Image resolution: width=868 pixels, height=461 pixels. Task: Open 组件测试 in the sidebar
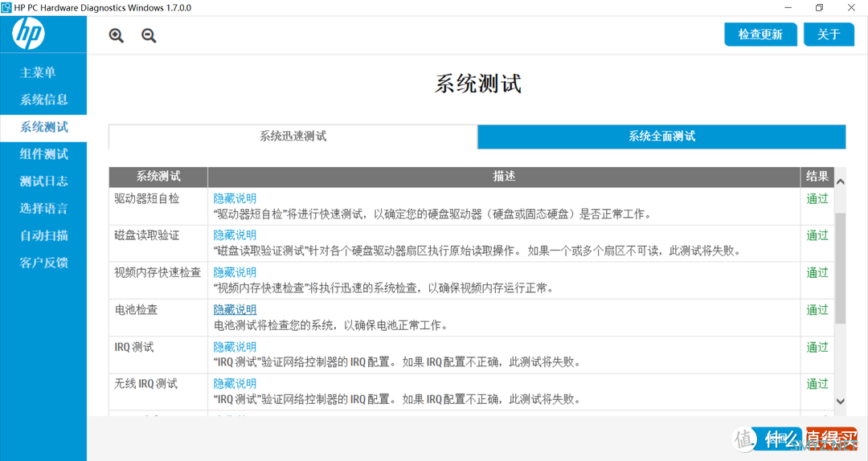coord(43,154)
